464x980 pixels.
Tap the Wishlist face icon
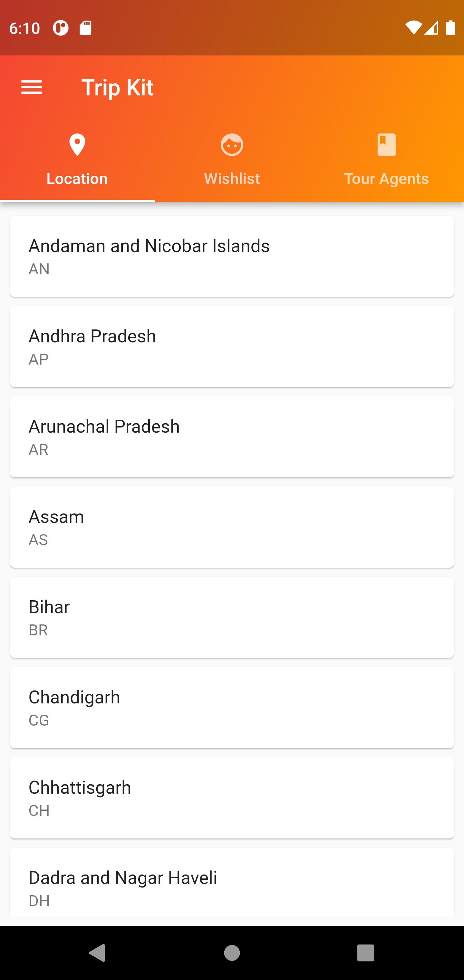pos(232,144)
